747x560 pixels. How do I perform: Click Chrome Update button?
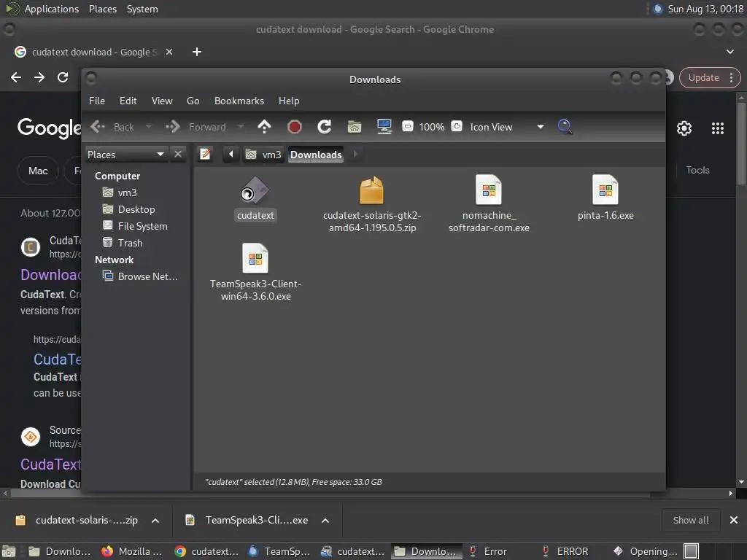point(703,77)
